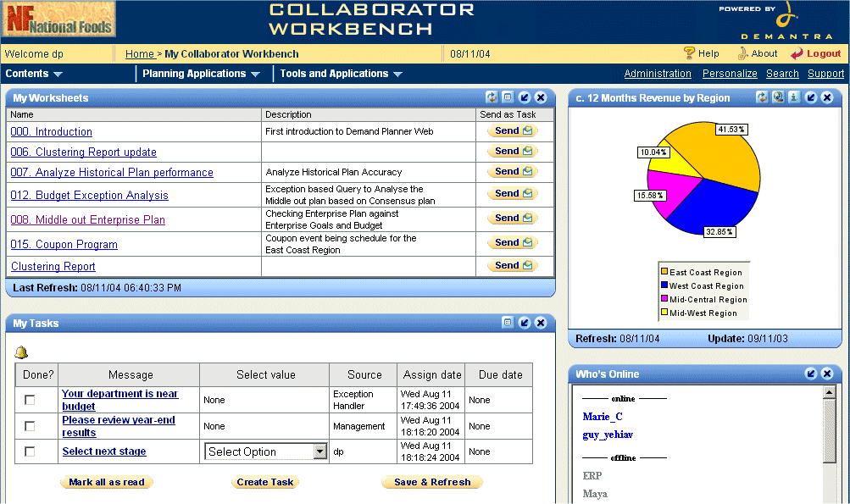Open the Administration link

coord(658,74)
